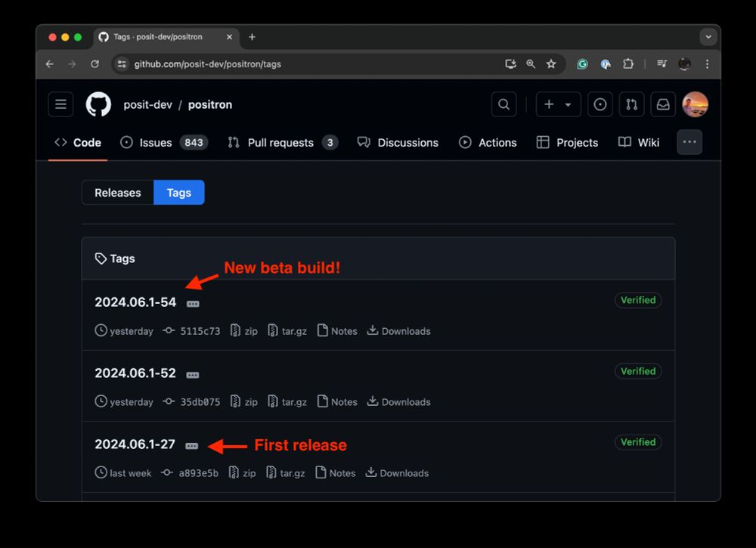This screenshot has width=756, height=548.
Task: Open the Grammarly extension icon
Action: pyautogui.click(x=582, y=64)
